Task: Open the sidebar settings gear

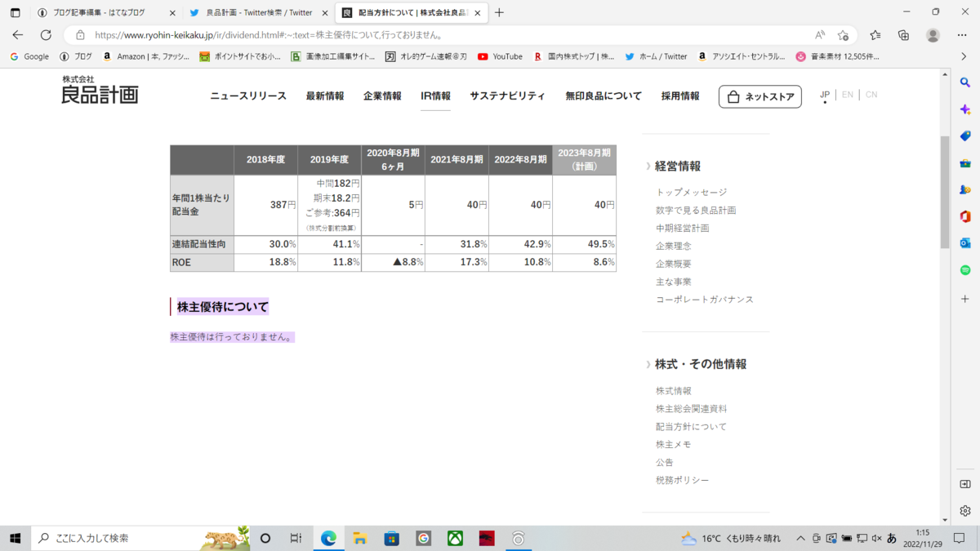Action: pyautogui.click(x=965, y=511)
